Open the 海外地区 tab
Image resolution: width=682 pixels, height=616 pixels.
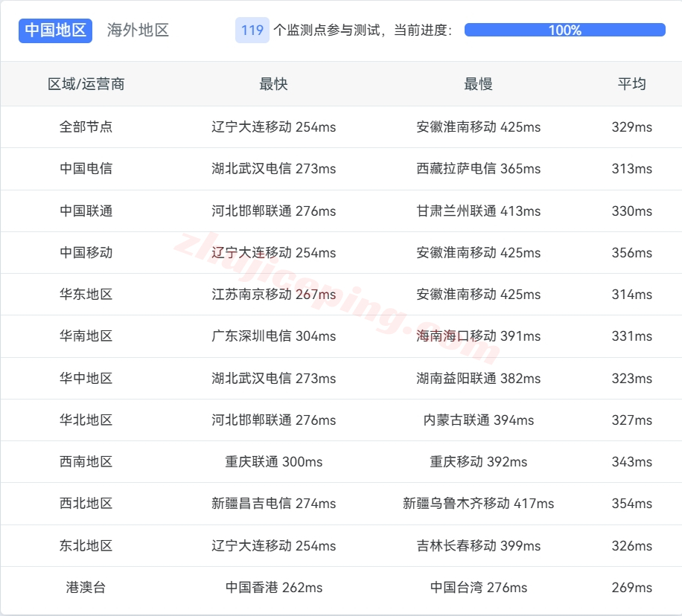click(138, 31)
